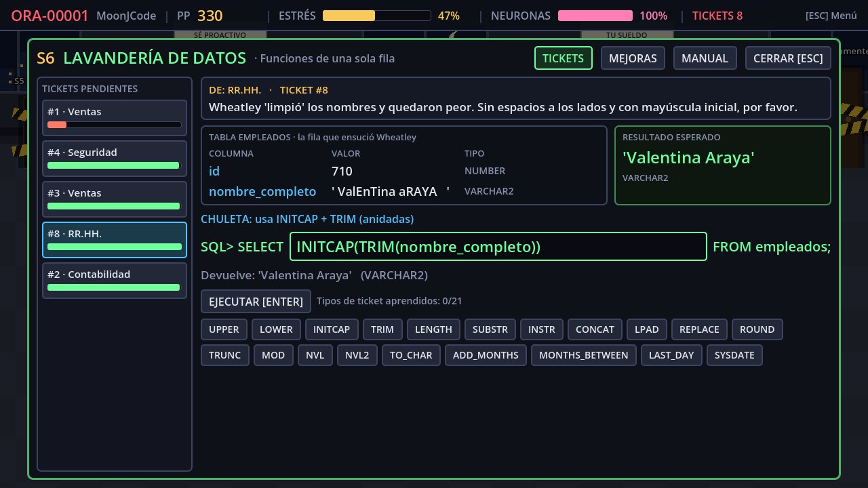Click the SQL SELECT input field
Screen dimensions: 868x488
click(x=498, y=247)
